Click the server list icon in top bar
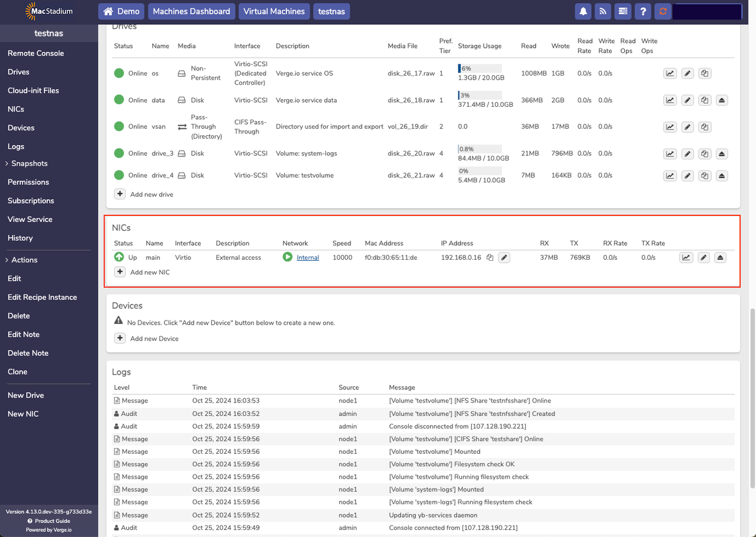The width and height of the screenshot is (756, 537). tap(623, 11)
